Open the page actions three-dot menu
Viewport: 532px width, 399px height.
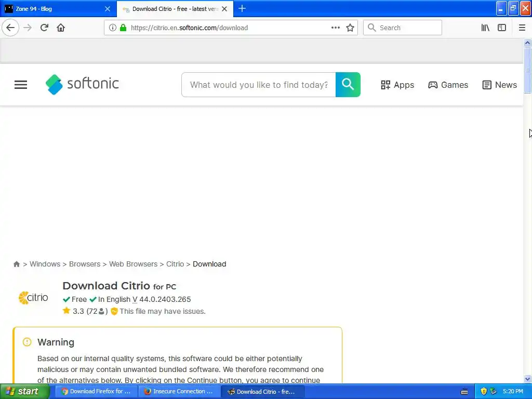point(336,28)
